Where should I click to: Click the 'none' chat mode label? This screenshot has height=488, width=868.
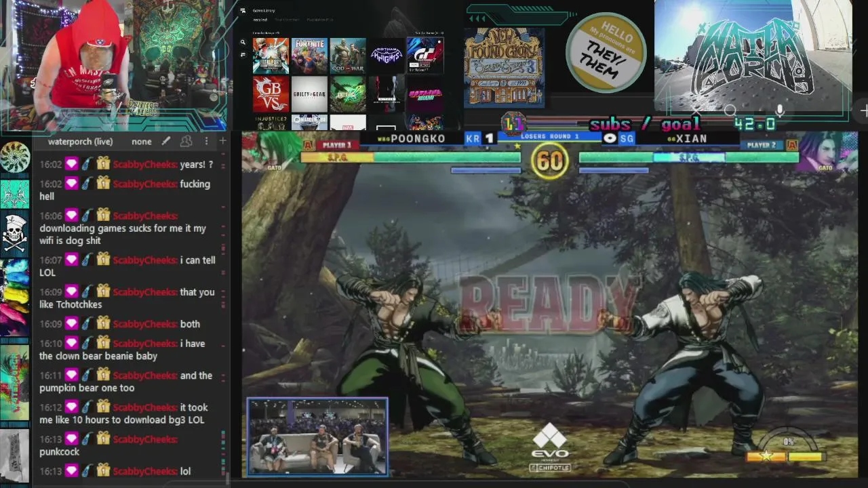141,141
